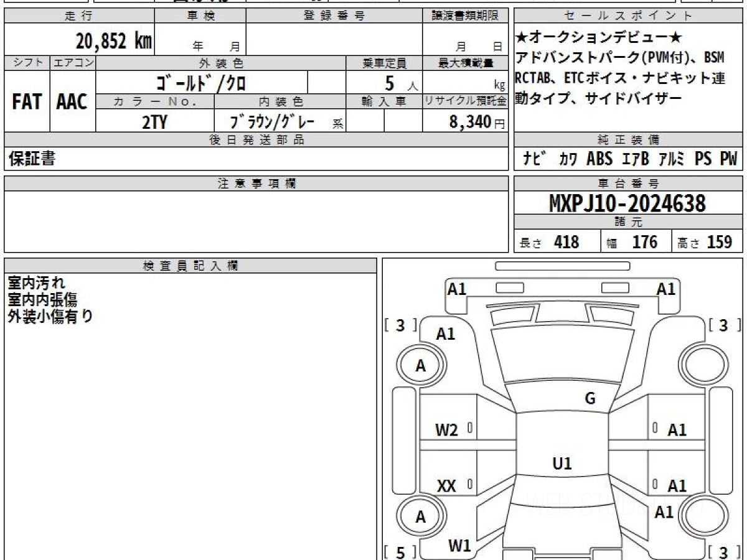The height and width of the screenshot is (560, 747).
Task: Select the seating capacity 5 人
Action: click(400, 83)
